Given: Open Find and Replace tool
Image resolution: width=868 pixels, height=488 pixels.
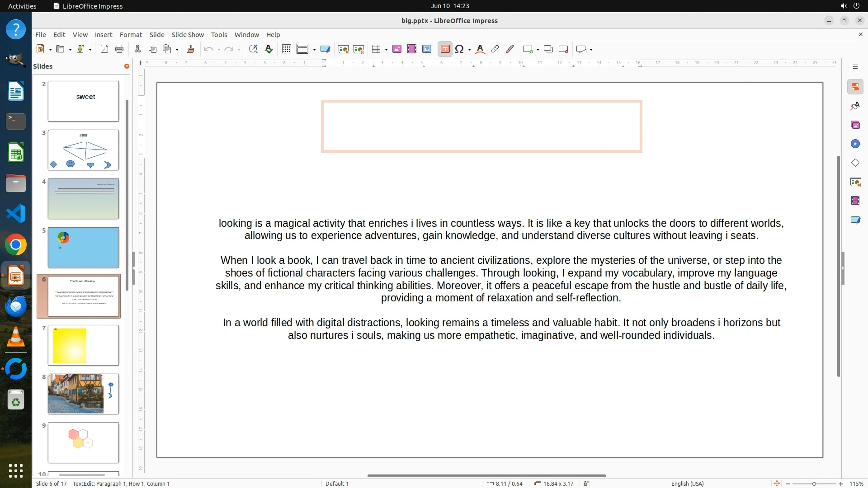Looking at the screenshot, I should pyautogui.click(x=253, y=49).
